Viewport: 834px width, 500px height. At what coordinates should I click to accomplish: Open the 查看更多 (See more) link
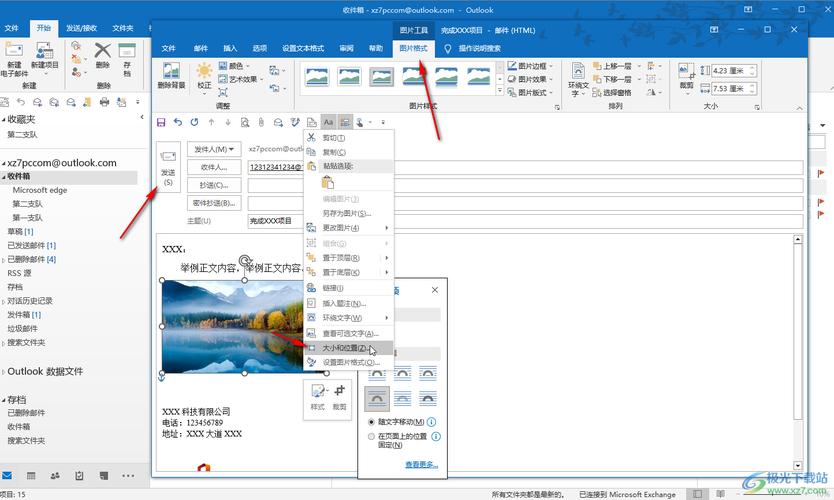pos(421,464)
